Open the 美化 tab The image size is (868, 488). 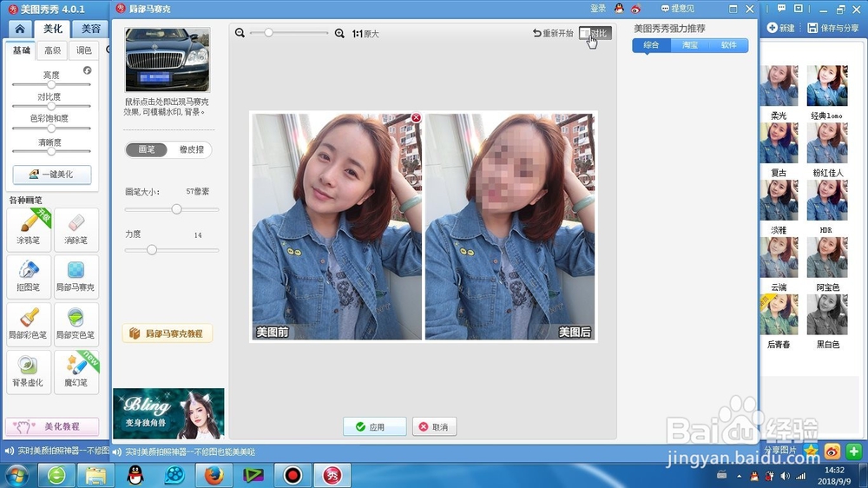point(53,29)
